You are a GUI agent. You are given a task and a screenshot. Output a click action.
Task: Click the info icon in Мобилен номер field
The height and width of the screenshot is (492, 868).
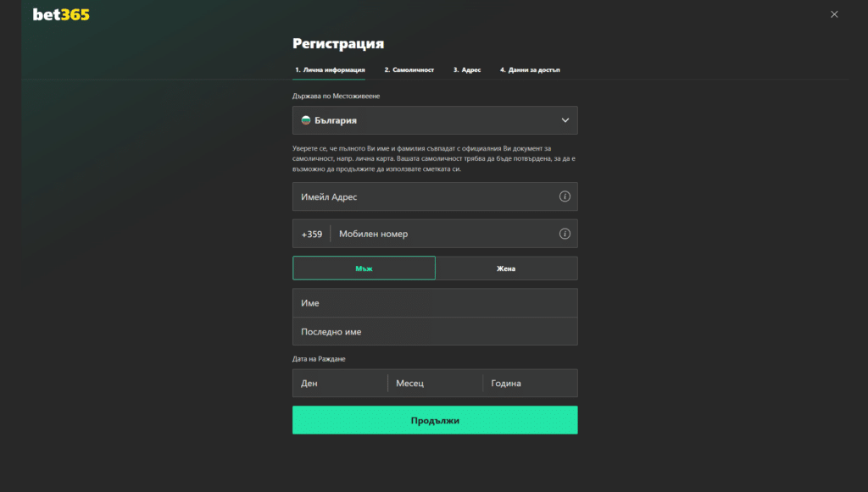click(x=565, y=234)
